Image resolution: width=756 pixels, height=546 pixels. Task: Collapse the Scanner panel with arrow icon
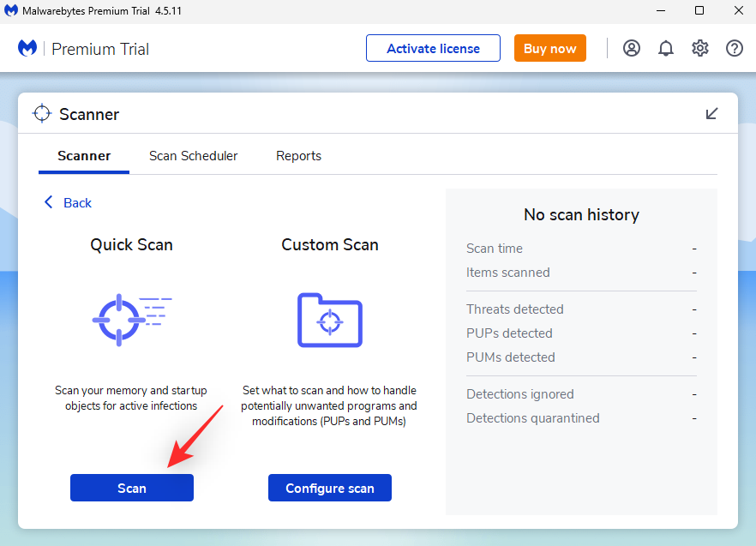point(711,113)
